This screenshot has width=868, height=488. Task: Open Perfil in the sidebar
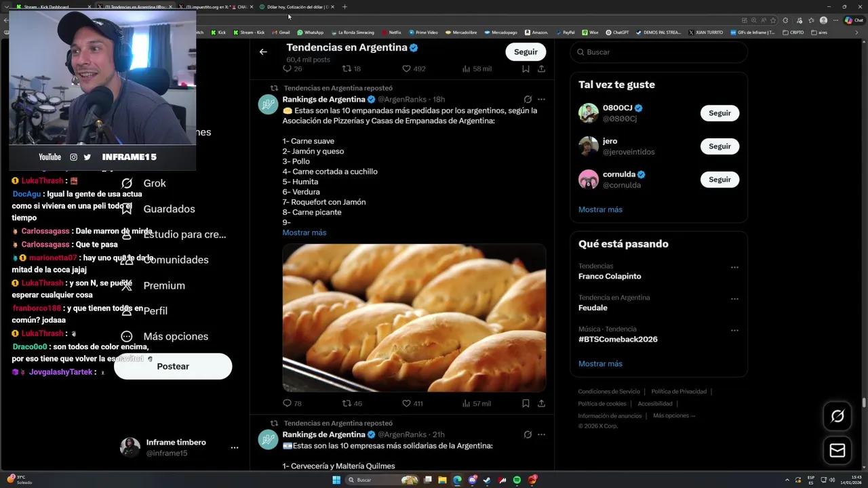point(144,310)
